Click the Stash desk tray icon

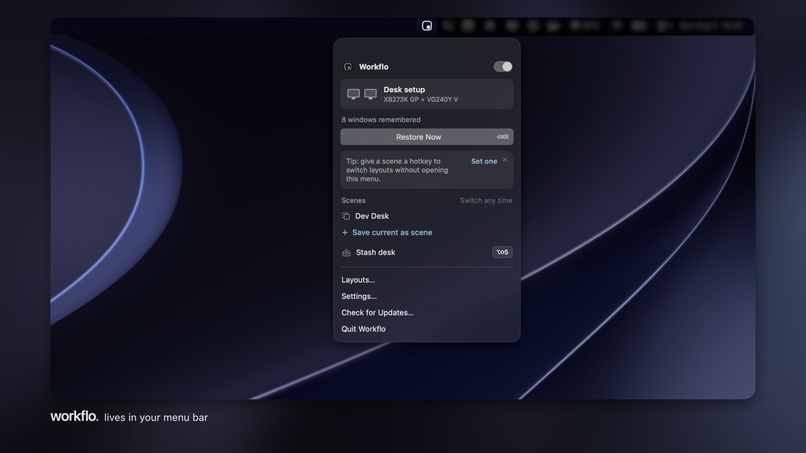pyautogui.click(x=346, y=252)
